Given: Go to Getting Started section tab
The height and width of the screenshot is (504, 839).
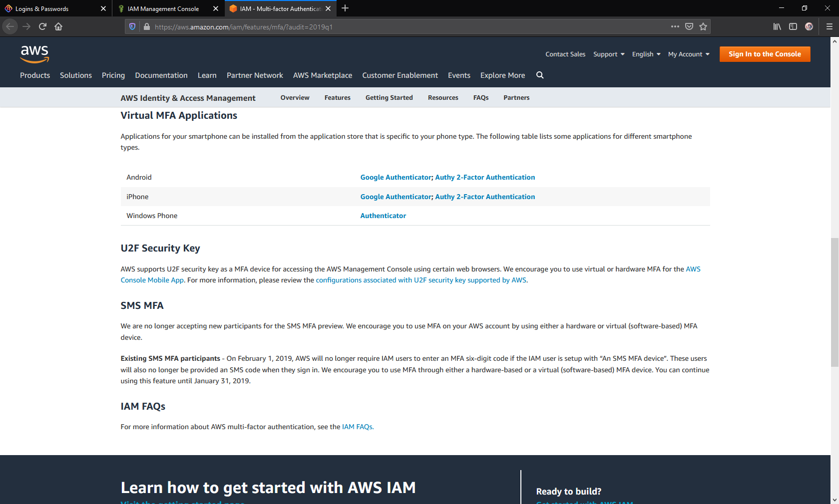Looking at the screenshot, I should click(x=389, y=98).
